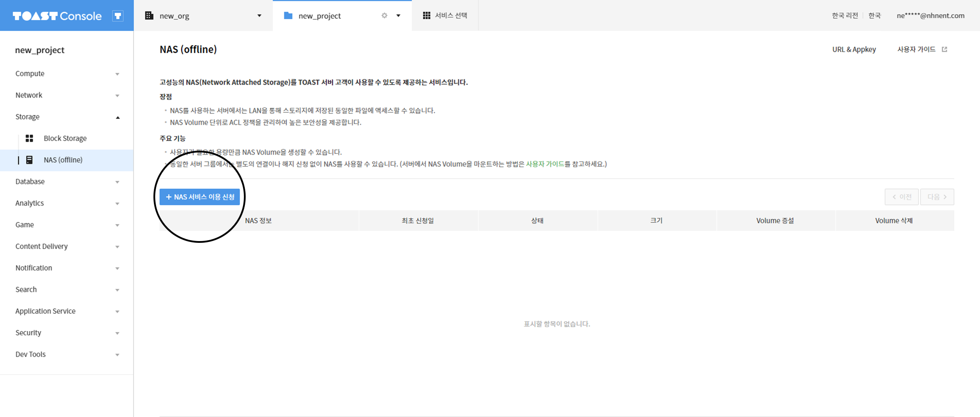Viewport: 980px width, 417px height.
Task: Click the 상태 column header
Action: click(537, 221)
